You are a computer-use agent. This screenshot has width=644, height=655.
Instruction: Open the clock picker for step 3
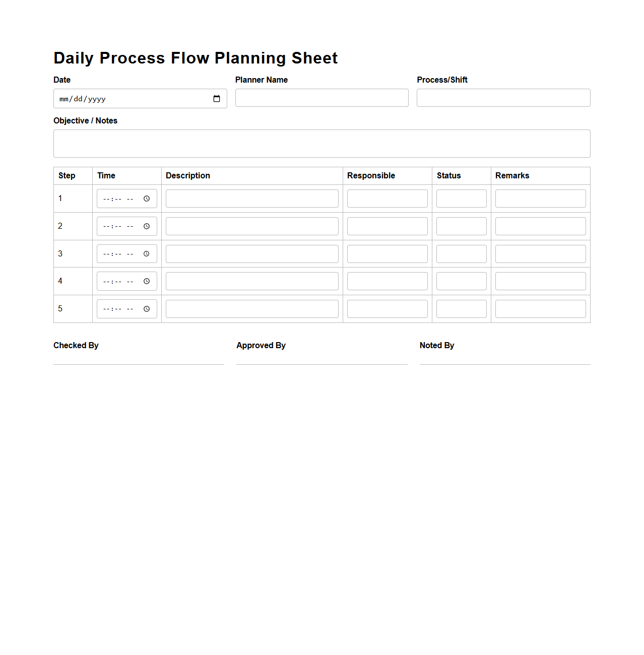(147, 253)
